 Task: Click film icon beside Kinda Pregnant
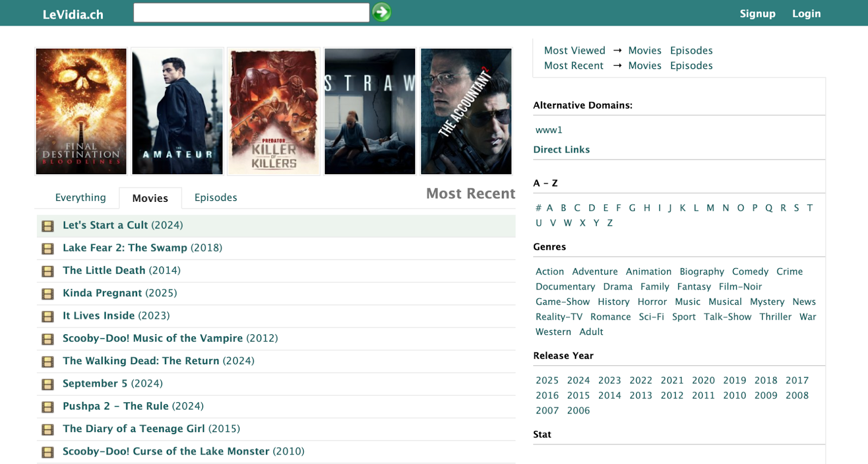(x=48, y=294)
